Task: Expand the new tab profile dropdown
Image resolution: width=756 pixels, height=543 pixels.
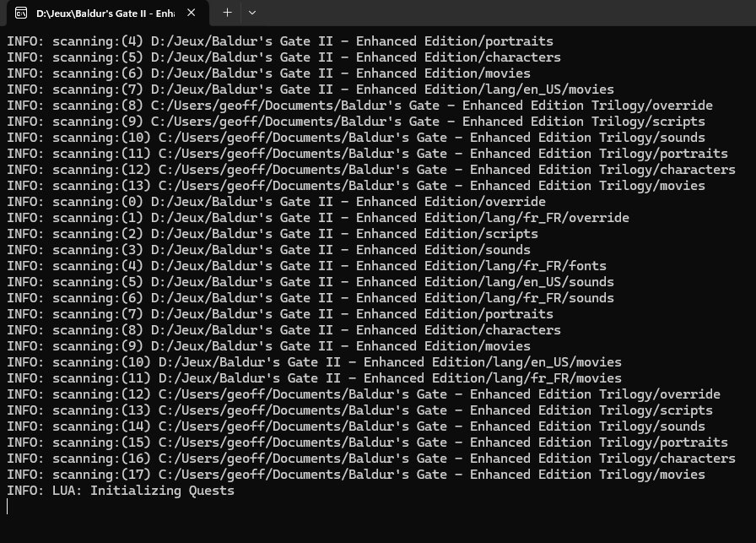Action: (251, 13)
